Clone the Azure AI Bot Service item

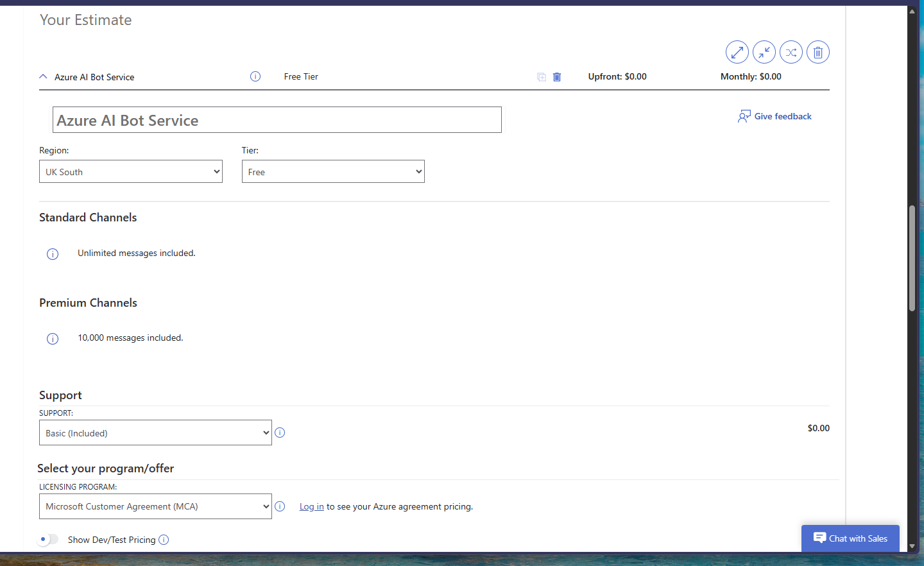tap(542, 77)
